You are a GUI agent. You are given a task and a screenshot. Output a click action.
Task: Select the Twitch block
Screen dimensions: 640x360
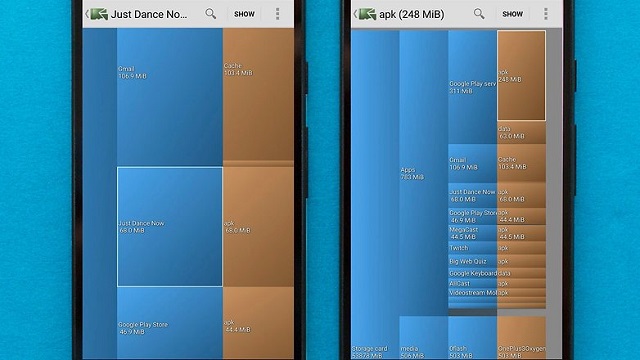tap(472, 248)
